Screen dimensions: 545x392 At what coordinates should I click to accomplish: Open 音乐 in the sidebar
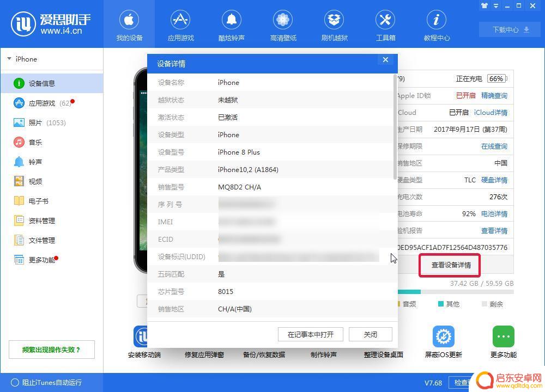(x=52, y=142)
